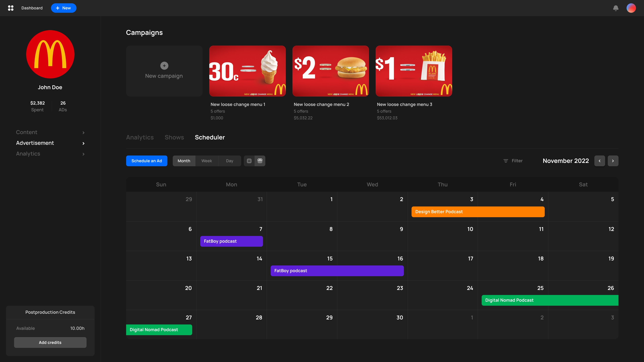Click the four-dot app grid icon
644x362 pixels.
11,8
